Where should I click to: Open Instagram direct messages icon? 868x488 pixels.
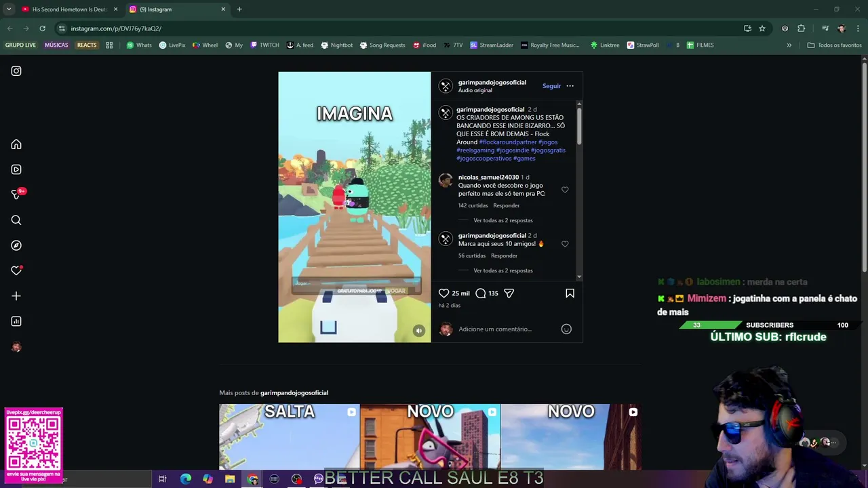coord(16,195)
